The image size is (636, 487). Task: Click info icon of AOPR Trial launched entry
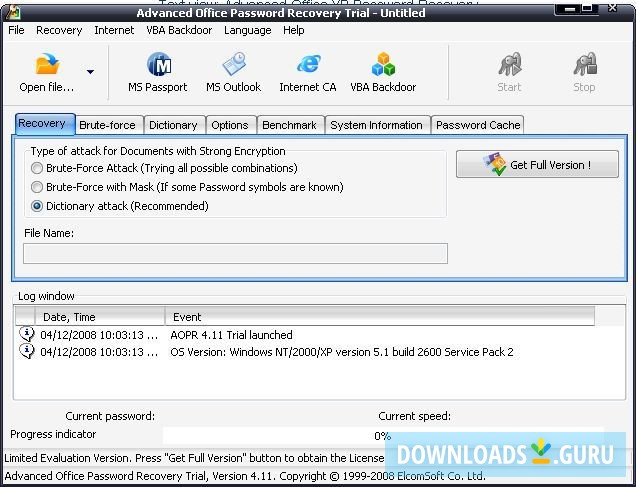(x=27, y=335)
